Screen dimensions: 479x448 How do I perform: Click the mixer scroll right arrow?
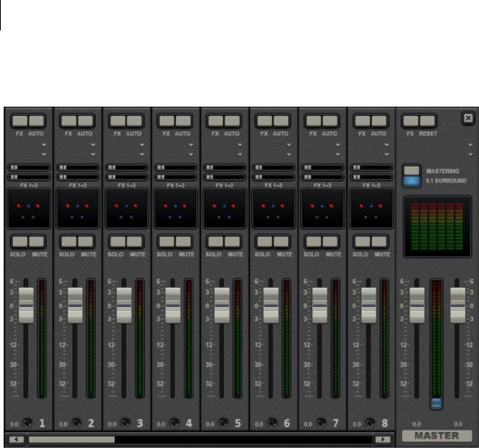(x=383, y=440)
